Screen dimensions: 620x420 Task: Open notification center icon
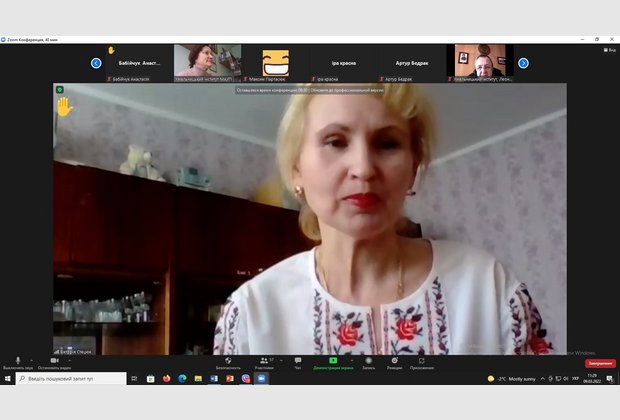[x=609, y=379]
